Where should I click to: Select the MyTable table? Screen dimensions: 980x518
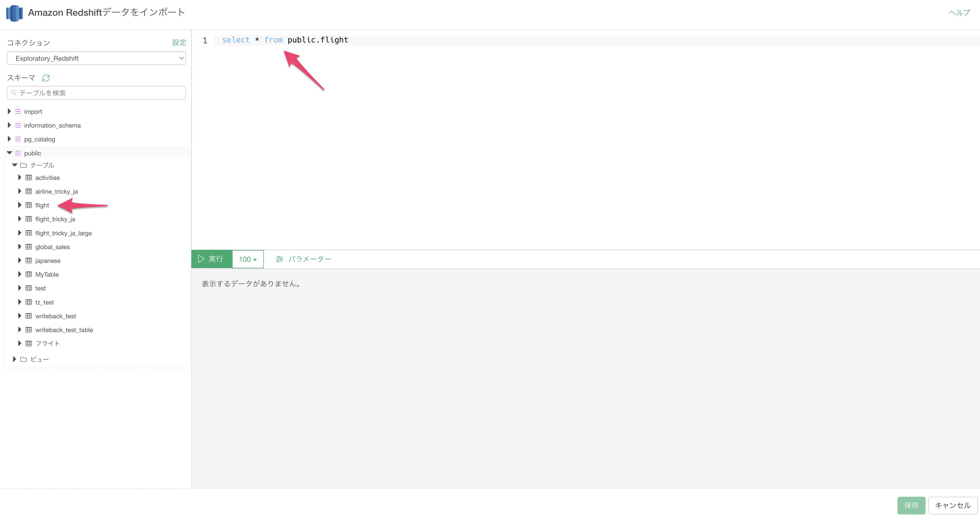[x=47, y=274]
